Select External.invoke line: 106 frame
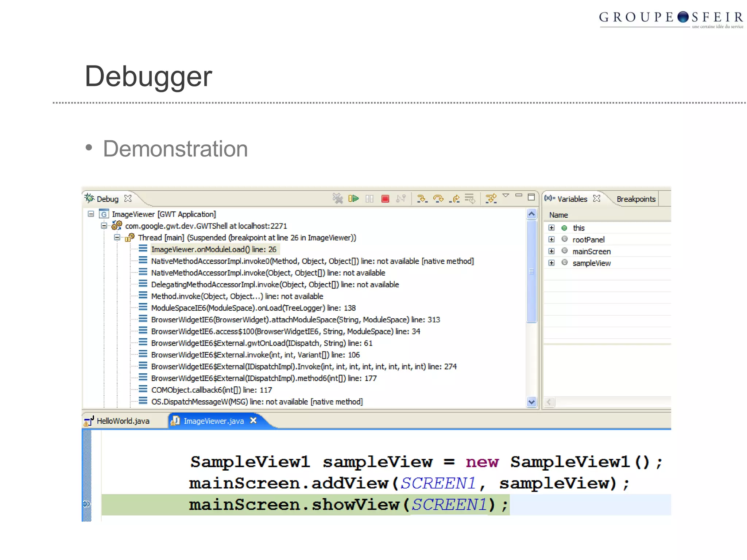Viewport: 747px width, 560px height. (x=255, y=355)
